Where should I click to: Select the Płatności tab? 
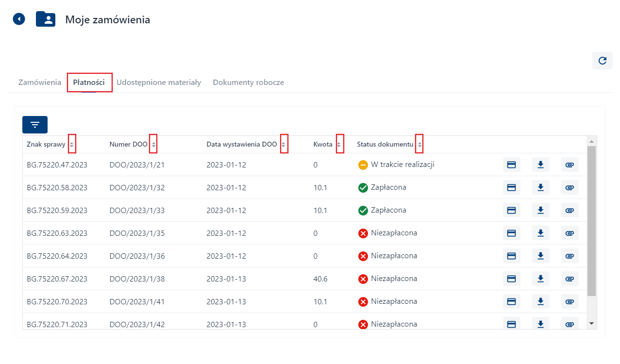89,82
